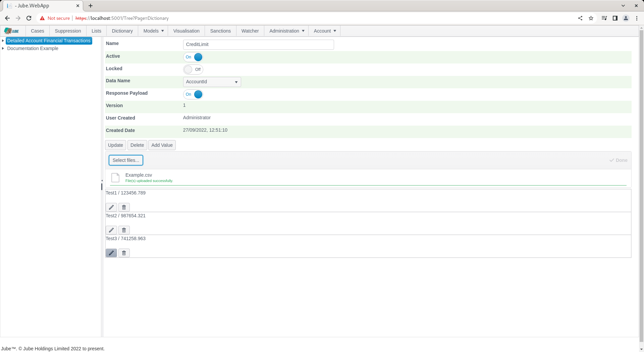Open the Cases menu
Image resolution: width=644 pixels, height=352 pixels.
click(x=38, y=31)
